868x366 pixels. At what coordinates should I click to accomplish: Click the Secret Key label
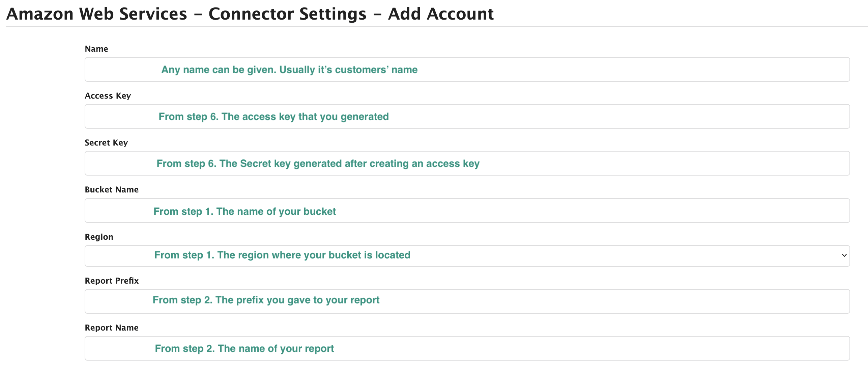coord(106,142)
